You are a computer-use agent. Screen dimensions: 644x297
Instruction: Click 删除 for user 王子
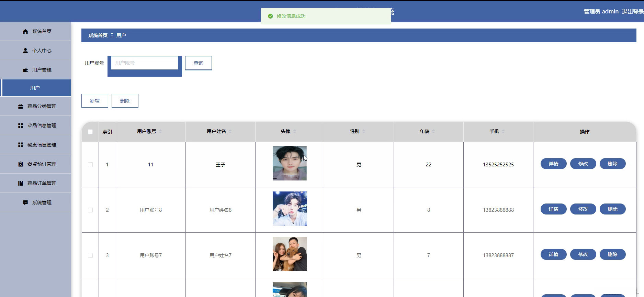click(613, 164)
